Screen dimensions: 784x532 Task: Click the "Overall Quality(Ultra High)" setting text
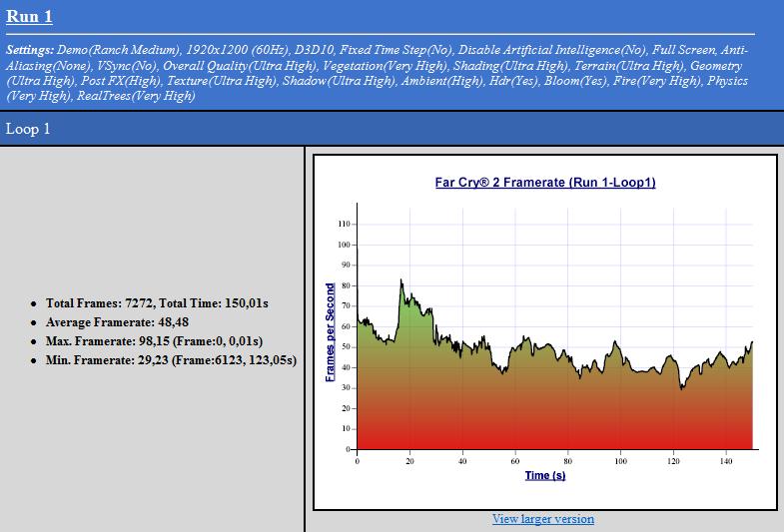coord(240,66)
